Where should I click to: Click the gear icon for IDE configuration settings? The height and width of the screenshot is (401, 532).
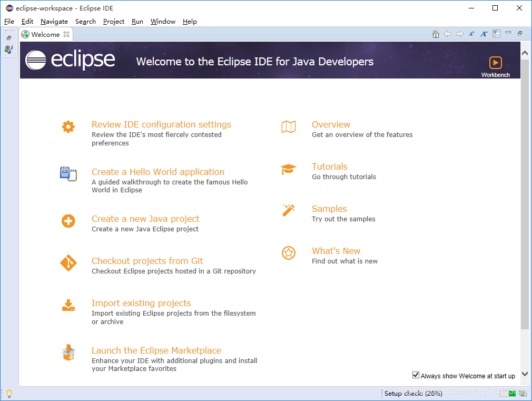pos(68,126)
